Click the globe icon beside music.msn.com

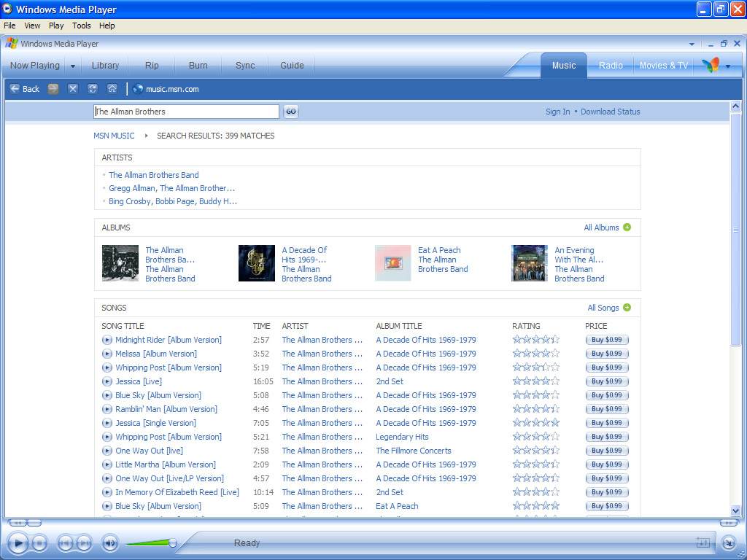pyautogui.click(x=138, y=89)
